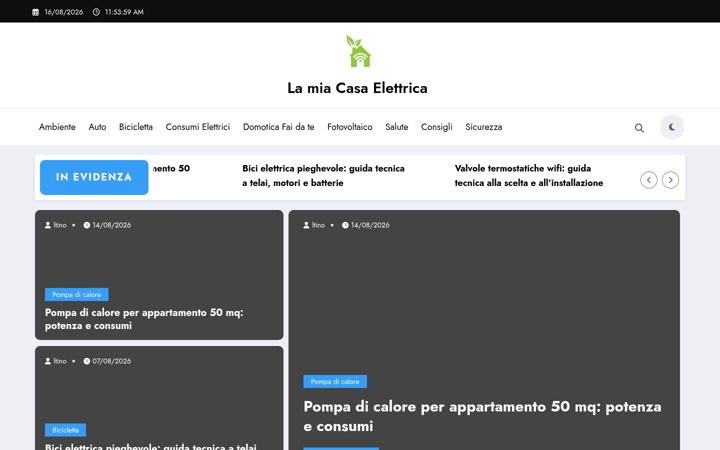
Task: Open the search magnifier icon
Action: 639,128
